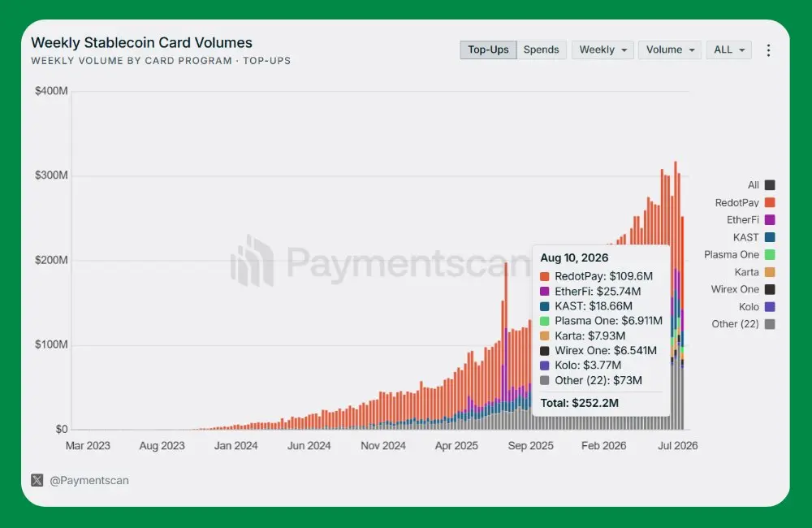The image size is (812, 528).
Task: Click tooltip row RedotPay: $109.6M
Action: tap(596, 276)
